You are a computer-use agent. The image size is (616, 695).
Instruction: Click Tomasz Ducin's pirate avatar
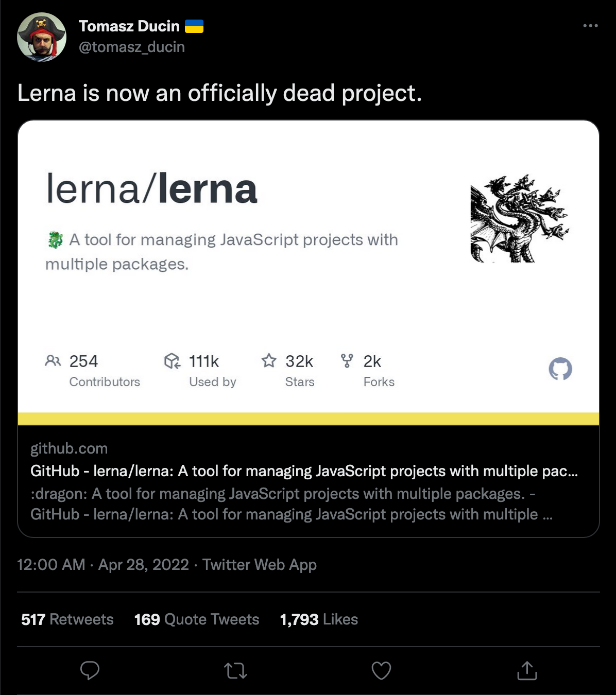tap(42, 37)
